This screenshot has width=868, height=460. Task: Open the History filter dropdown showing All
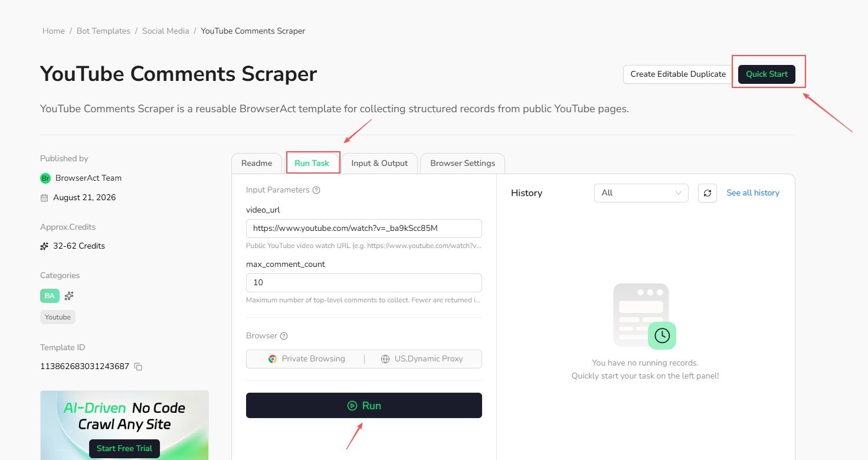[x=641, y=193]
